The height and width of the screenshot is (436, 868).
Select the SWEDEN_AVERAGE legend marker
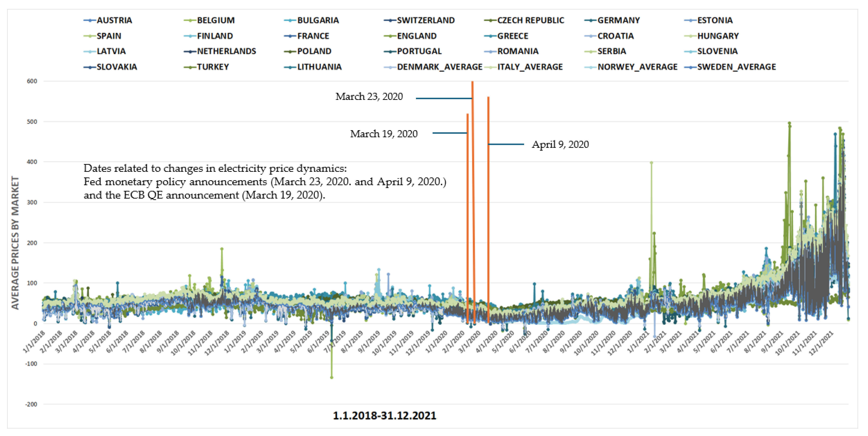coord(691,67)
